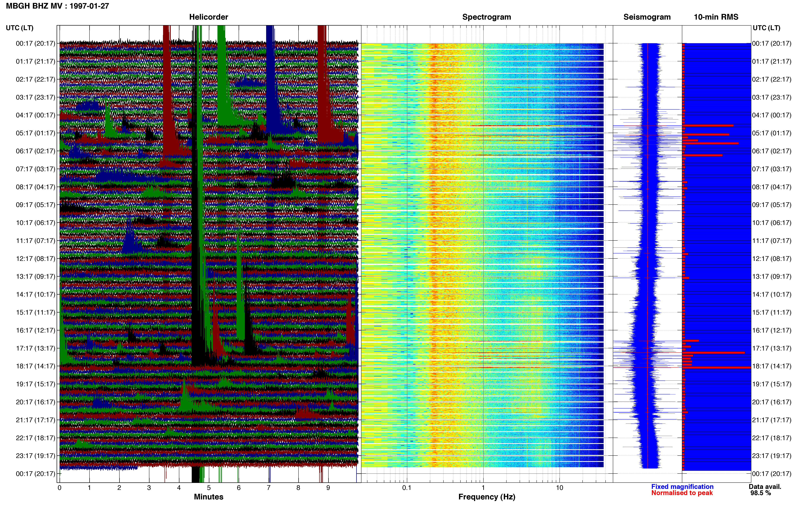Click the 'Frequency (Hz)' x-axis label

point(487,497)
